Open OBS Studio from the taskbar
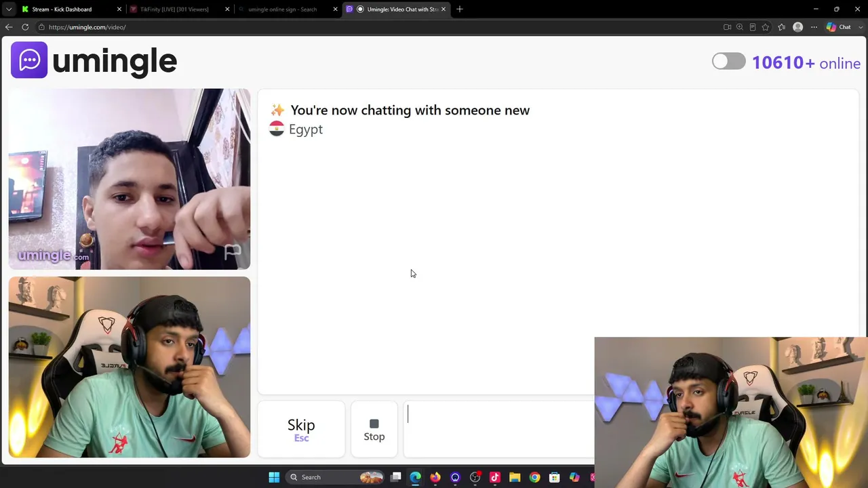Viewport: 868px width, 488px height. pos(475,477)
